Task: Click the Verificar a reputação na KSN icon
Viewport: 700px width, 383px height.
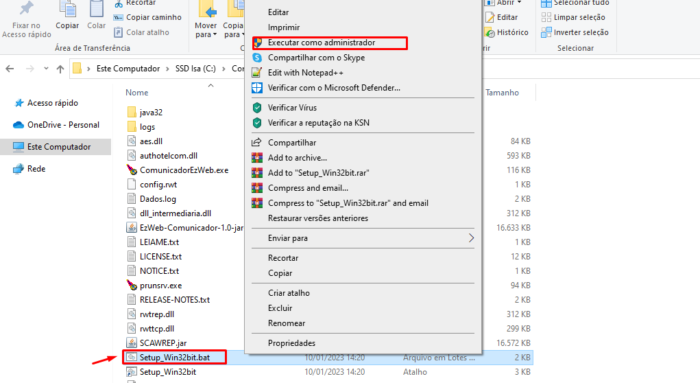Action: click(257, 123)
